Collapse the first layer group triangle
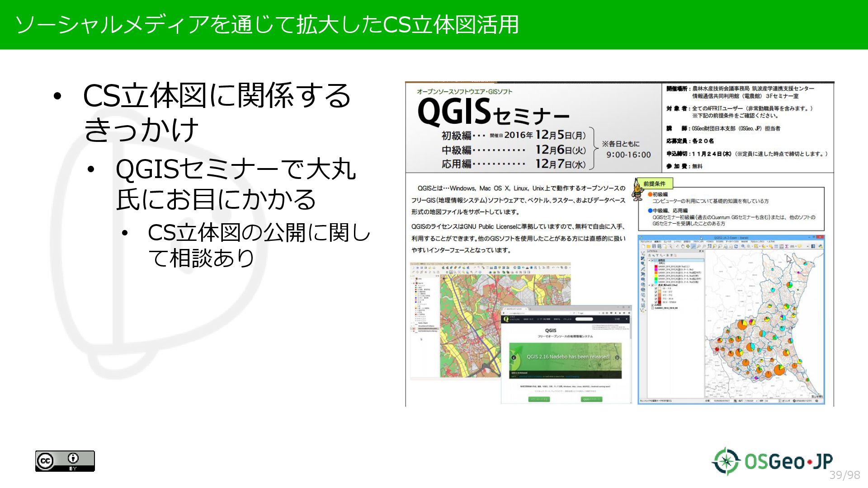 coord(649,260)
